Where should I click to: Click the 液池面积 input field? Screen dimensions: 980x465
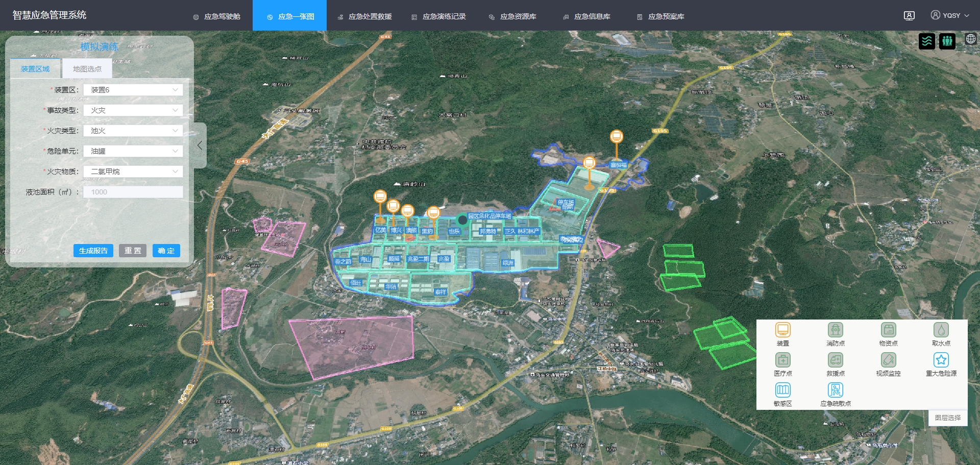tap(133, 192)
